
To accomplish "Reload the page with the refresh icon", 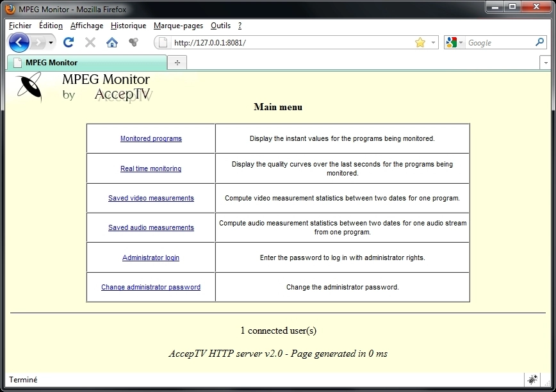I will click(69, 42).
